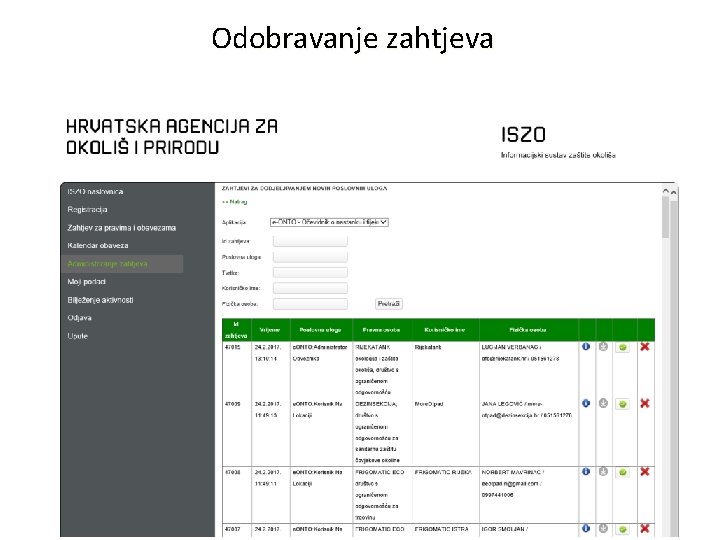Sort by Poslovna uloga column header
The height and width of the screenshot is (540, 720).
coord(321,330)
